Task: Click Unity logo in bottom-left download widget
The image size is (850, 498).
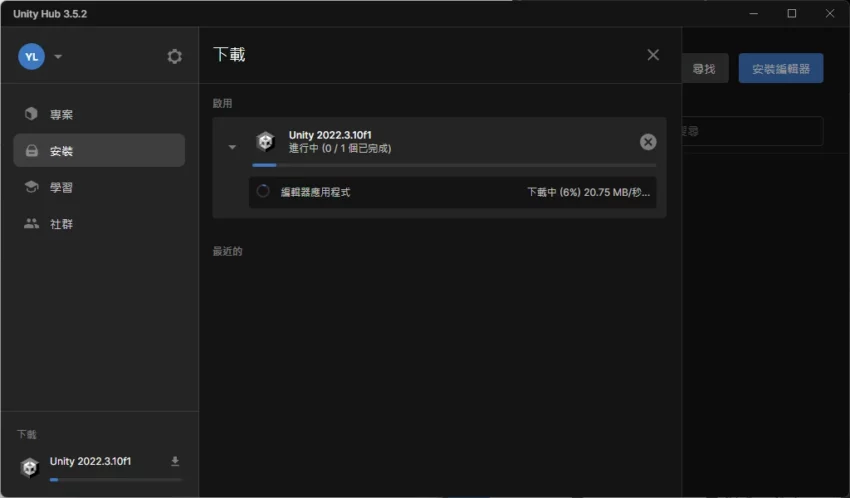Action: (31, 466)
